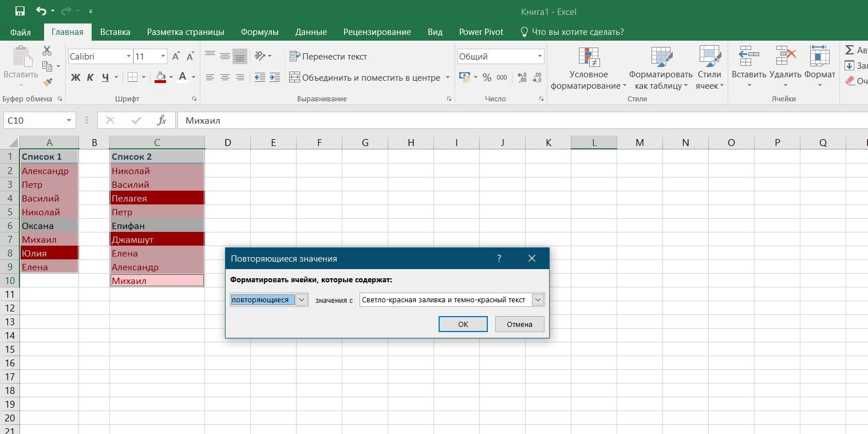The width and height of the screenshot is (868, 434).
Task: Toggle Italic (К) formatting
Action: (x=90, y=77)
